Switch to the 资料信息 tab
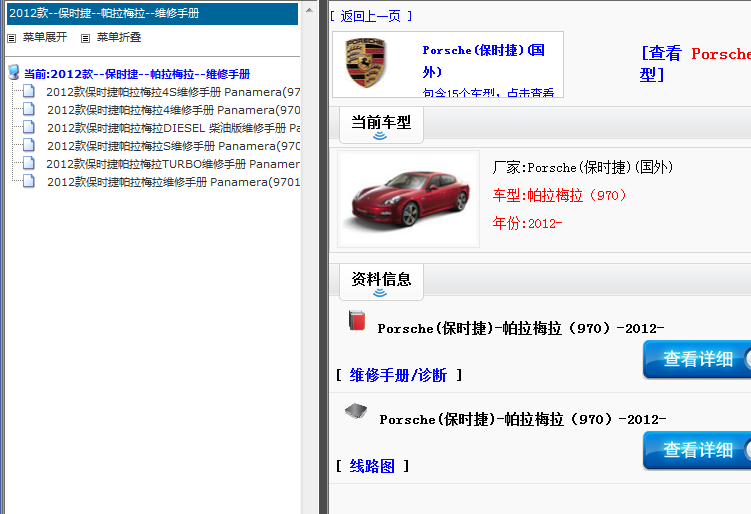Viewport: 751px width, 514px height. click(x=380, y=280)
